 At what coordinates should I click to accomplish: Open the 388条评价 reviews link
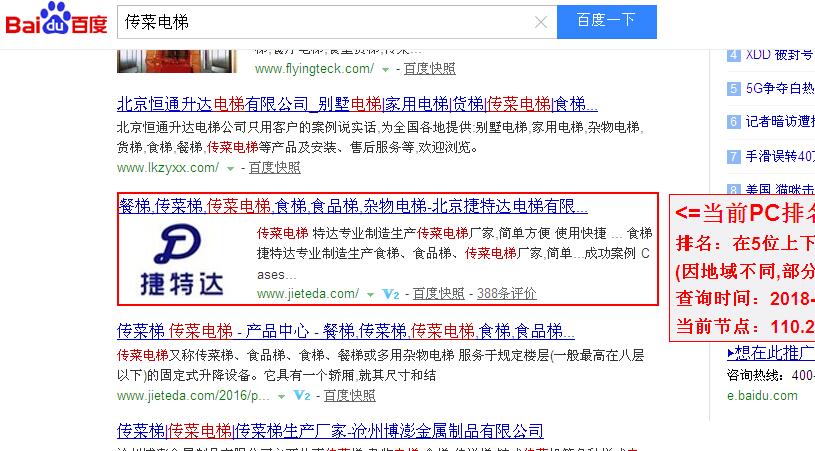pos(507,294)
